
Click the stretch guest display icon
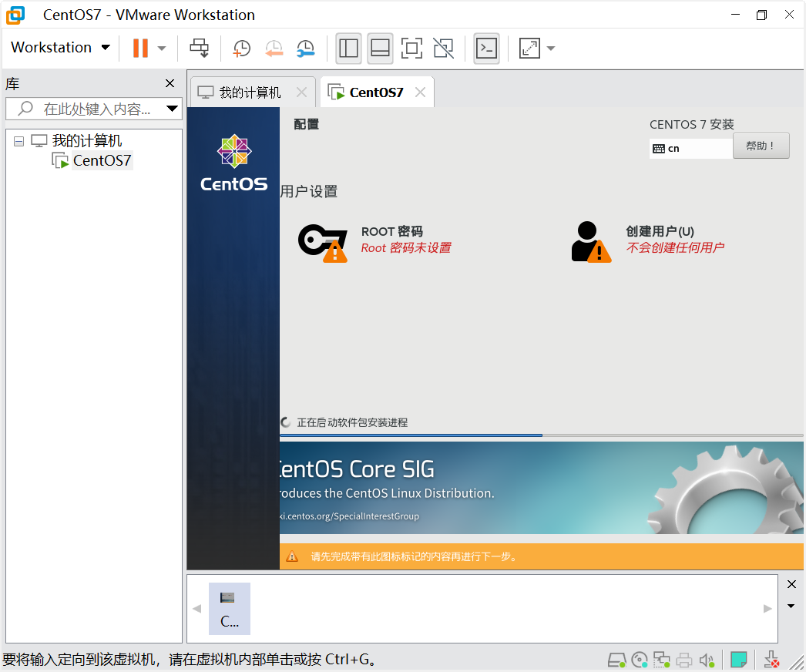(x=529, y=49)
